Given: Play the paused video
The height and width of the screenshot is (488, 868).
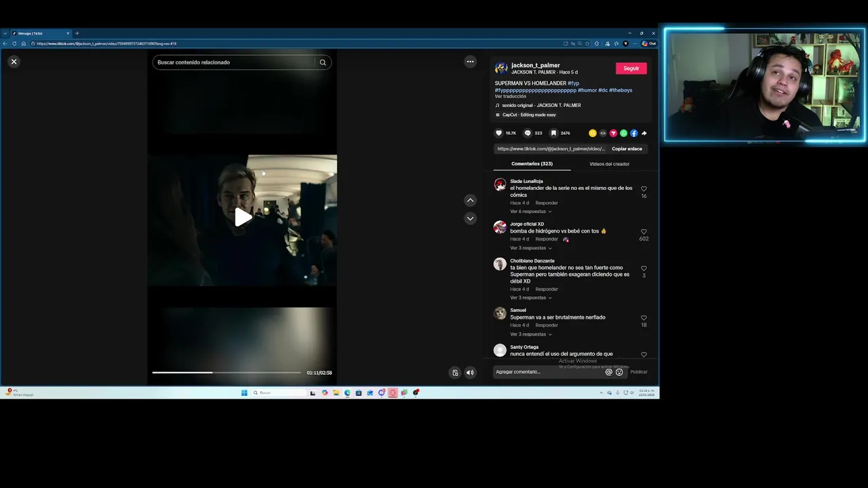Looking at the screenshot, I should tap(243, 218).
